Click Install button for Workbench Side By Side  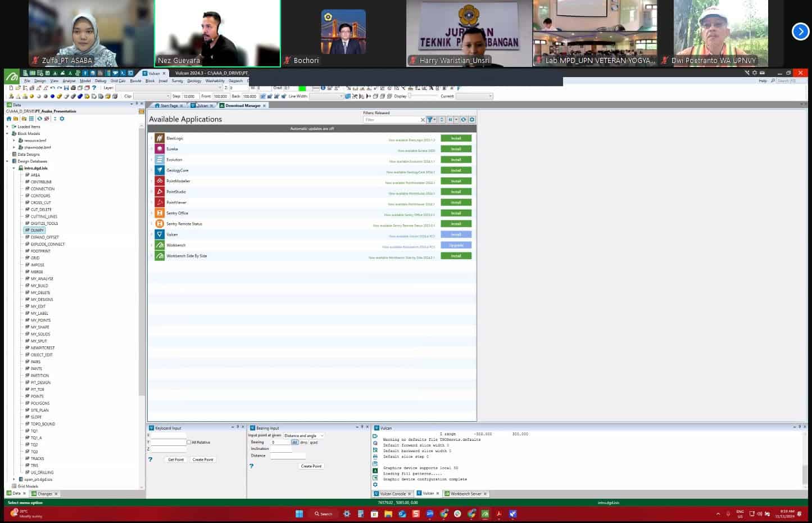pos(456,256)
